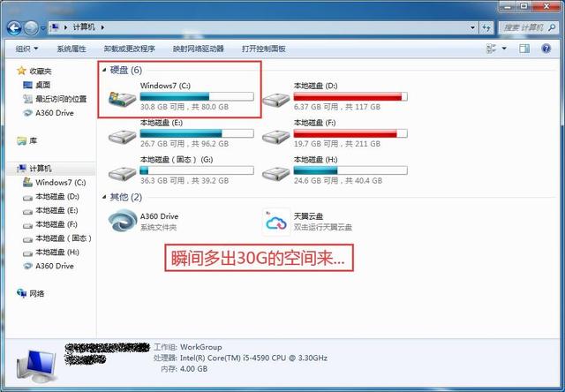Image resolution: width=565 pixels, height=392 pixels.
Task: Click the help question mark icon
Action: [x=546, y=49]
